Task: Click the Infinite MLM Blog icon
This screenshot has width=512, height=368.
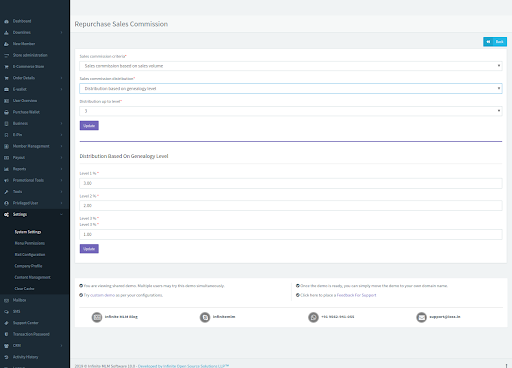Action: (x=97, y=317)
